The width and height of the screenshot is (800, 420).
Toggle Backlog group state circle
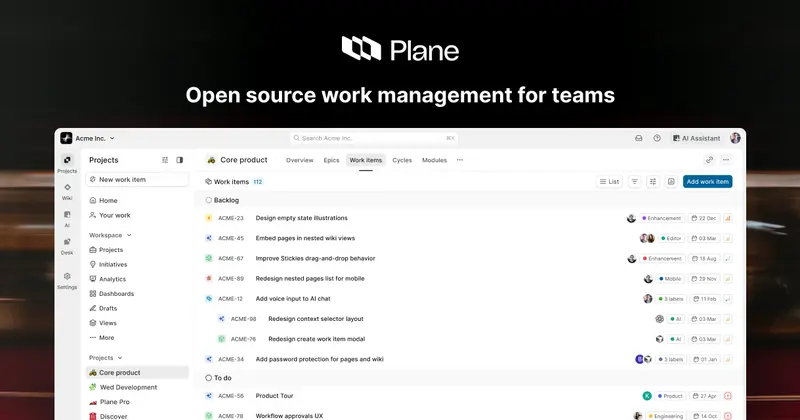click(x=209, y=200)
